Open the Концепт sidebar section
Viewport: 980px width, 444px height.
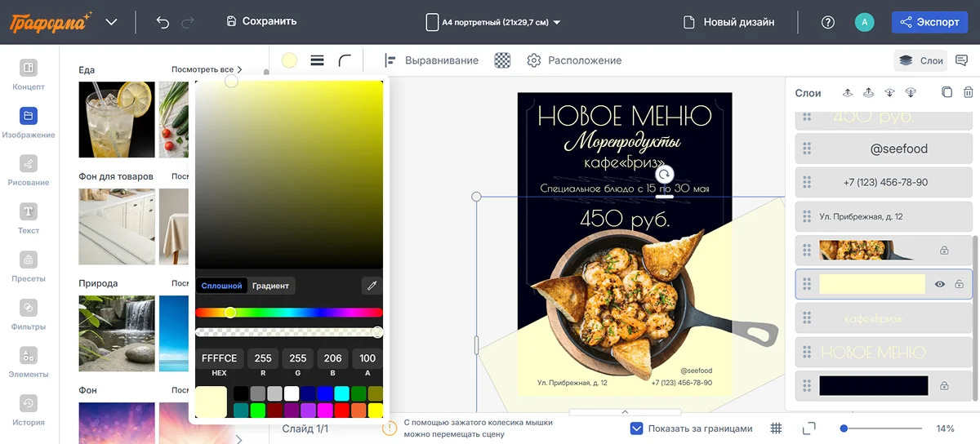pos(28,74)
